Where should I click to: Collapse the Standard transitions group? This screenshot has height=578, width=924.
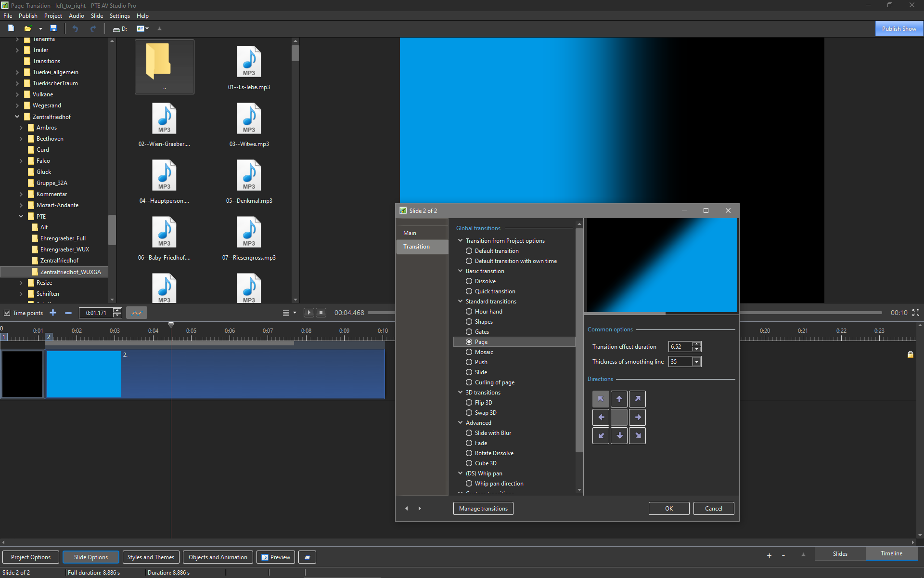point(461,302)
